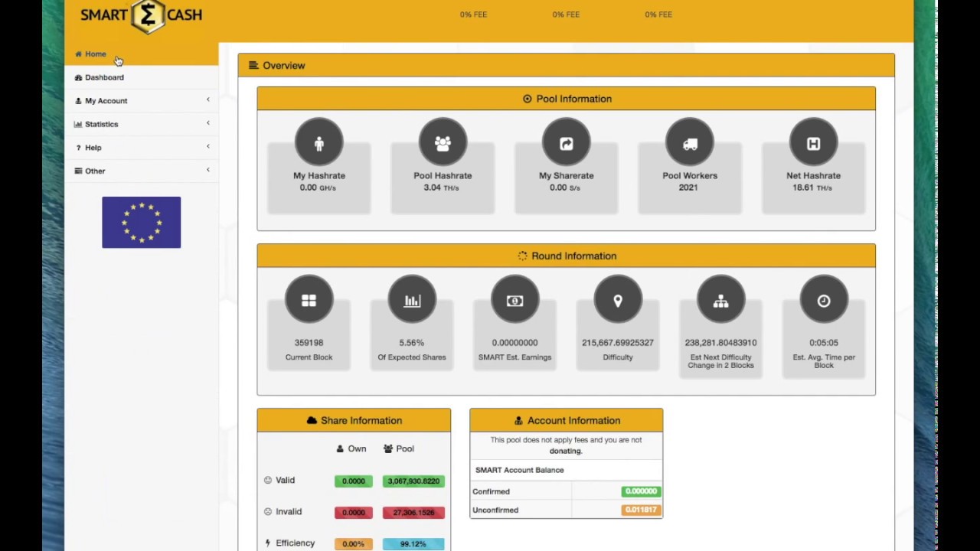Click the SMART Est. Earnings money icon

(514, 301)
